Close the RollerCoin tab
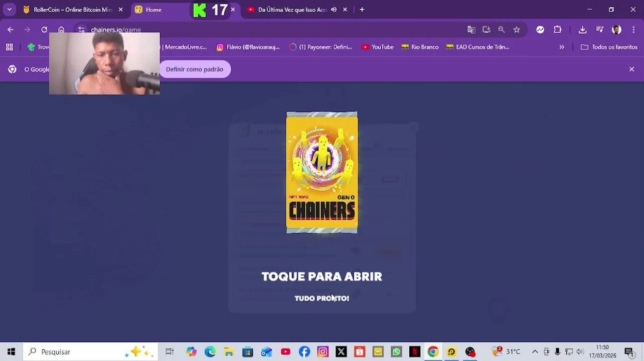Screen dimensions: 644x361 point(120,10)
